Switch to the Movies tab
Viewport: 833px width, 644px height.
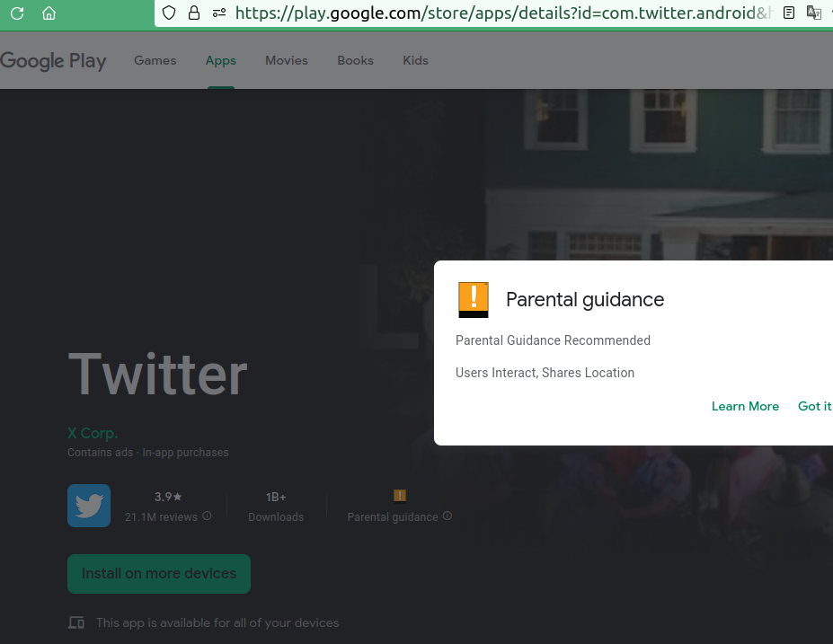287,60
